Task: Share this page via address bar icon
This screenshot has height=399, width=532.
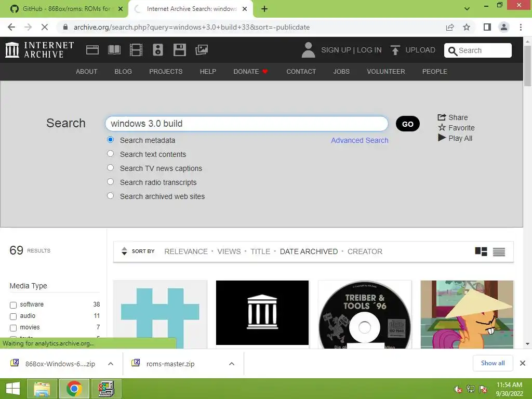Action: pyautogui.click(x=450, y=27)
